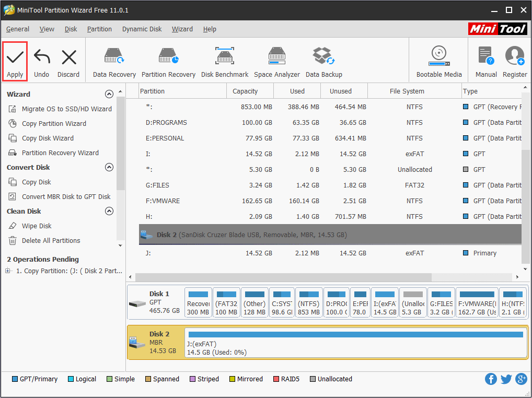Select Disk 2 USB icon in disk map
Viewport: 532px width, 398px height.
pyautogui.click(x=137, y=343)
